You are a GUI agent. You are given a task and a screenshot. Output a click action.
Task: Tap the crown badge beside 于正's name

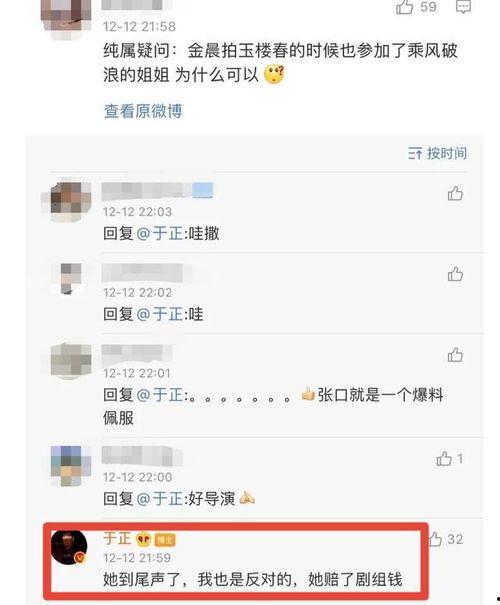[144, 539]
